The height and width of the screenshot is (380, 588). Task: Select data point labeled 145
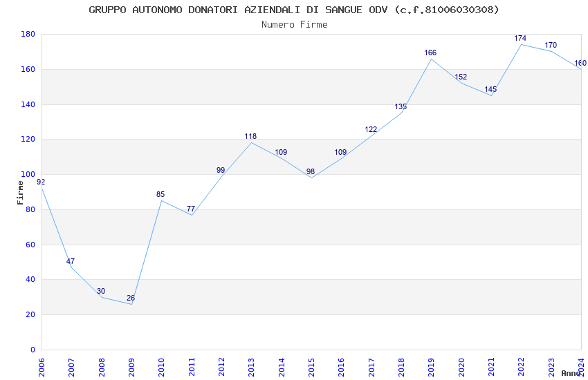pos(490,89)
